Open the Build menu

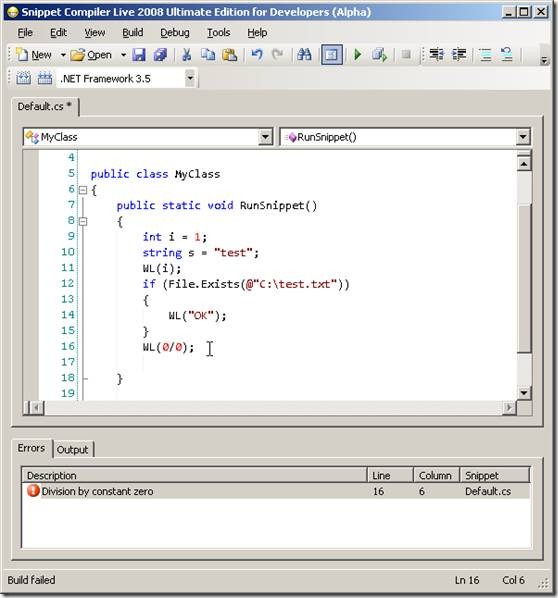[x=132, y=33]
